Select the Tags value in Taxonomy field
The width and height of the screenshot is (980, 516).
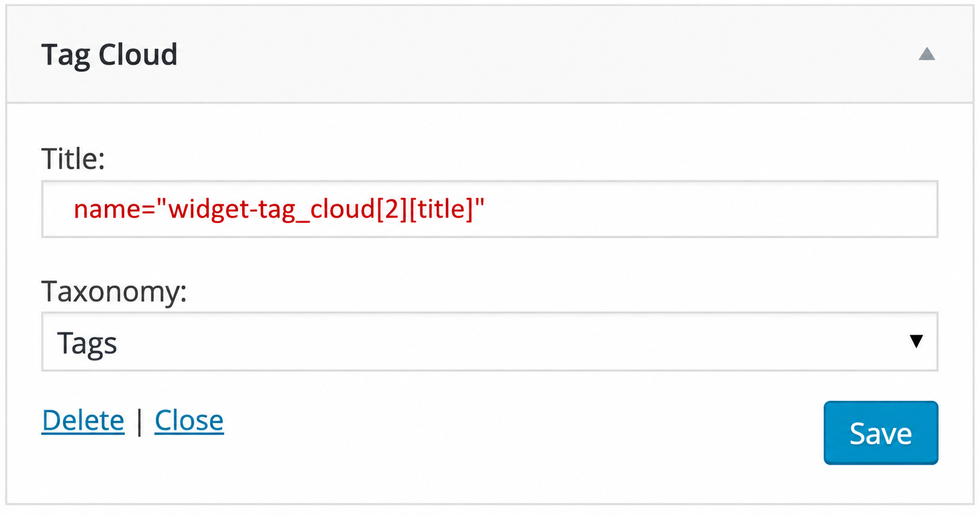pos(87,344)
